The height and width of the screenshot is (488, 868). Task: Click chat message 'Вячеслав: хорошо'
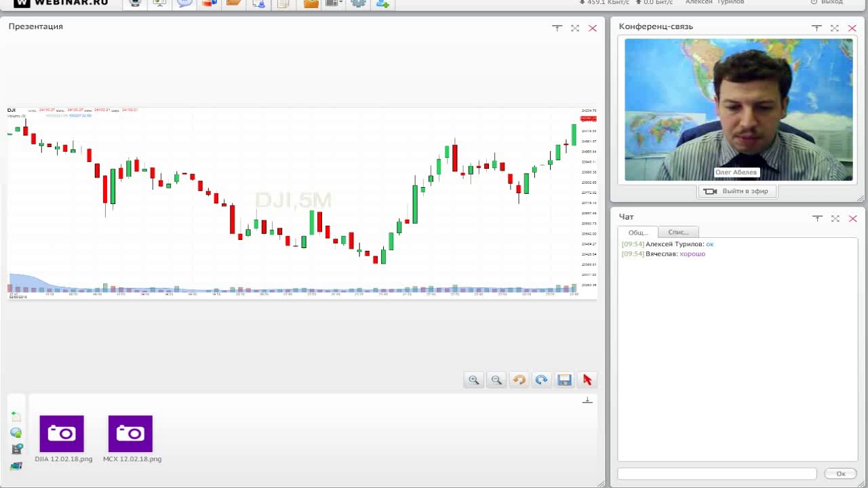[664, 254]
